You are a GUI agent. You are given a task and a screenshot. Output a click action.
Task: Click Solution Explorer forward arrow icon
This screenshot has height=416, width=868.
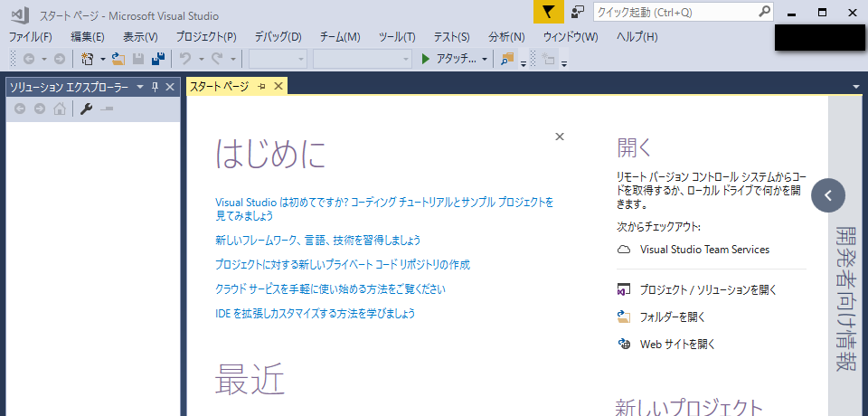tap(39, 109)
